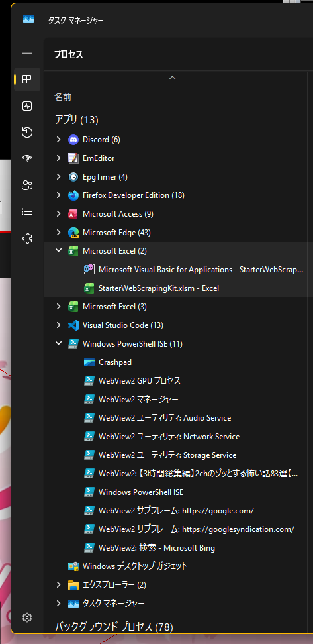Image resolution: width=313 pixels, height=644 pixels.
Task: Click the エクスプローラー folder icon
Action: tap(73, 585)
